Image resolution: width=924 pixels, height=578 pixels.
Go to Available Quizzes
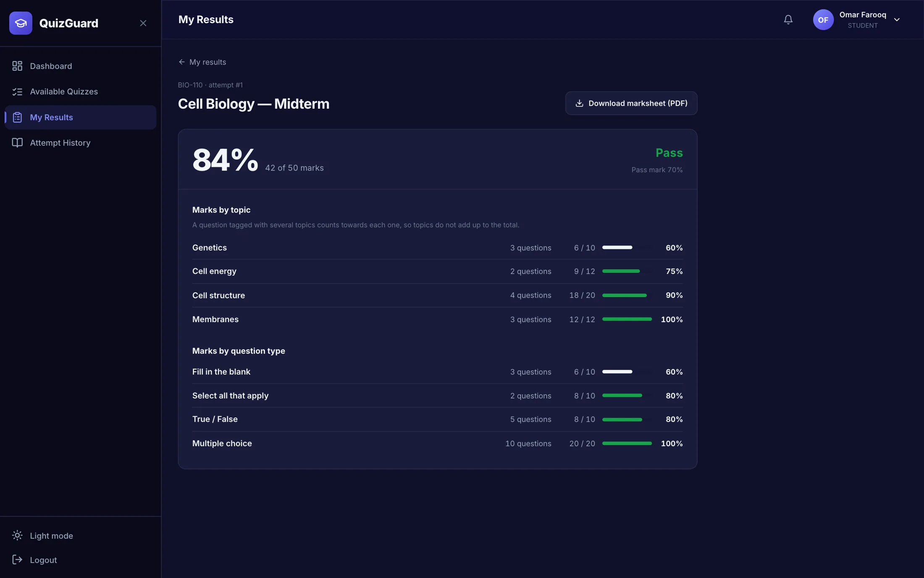(80, 92)
